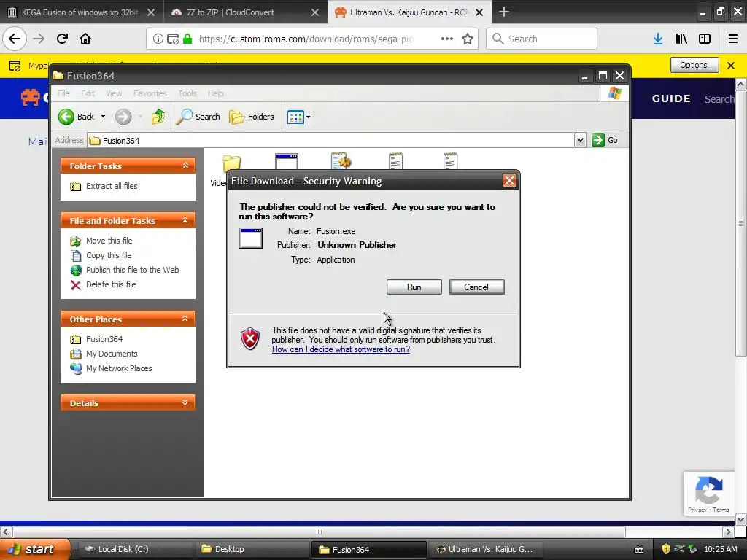This screenshot has width=747, height=560.
Task: Collapse the Folder Tasks panel
Action: pyautogui.click(x=185, y=166)
